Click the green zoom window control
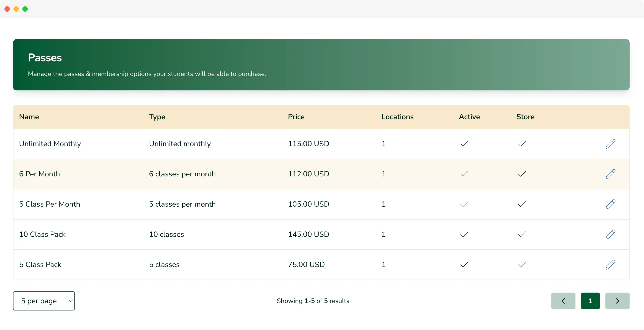This screenshot has height=330, width=644. point(25,9)
